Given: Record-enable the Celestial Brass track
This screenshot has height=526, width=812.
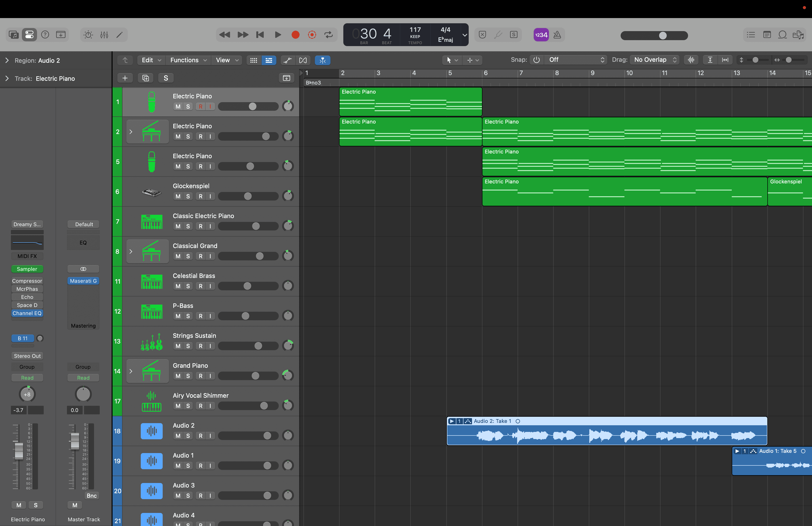Looking at the screenshot, I should [201, 286].
